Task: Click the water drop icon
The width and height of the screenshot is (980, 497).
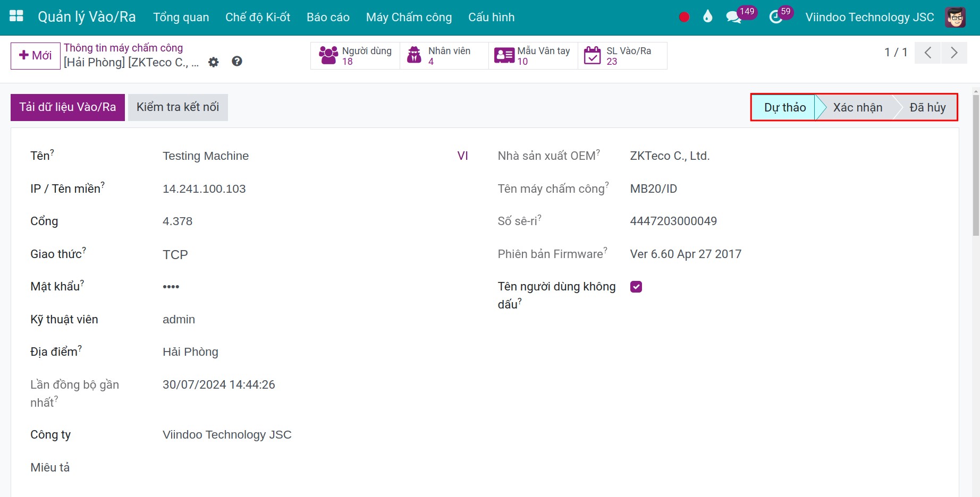Action: tap(707, 17)
